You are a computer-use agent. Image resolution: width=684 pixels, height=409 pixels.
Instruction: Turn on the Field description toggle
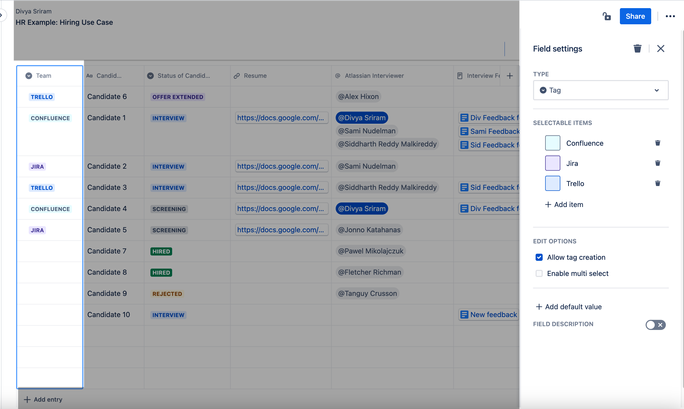point(655,325)
